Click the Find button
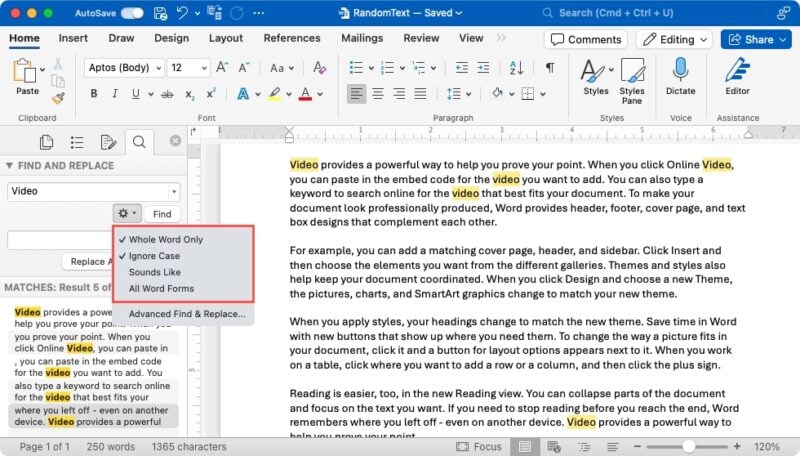This screenshot has width=800, height=456. point(162,214)
